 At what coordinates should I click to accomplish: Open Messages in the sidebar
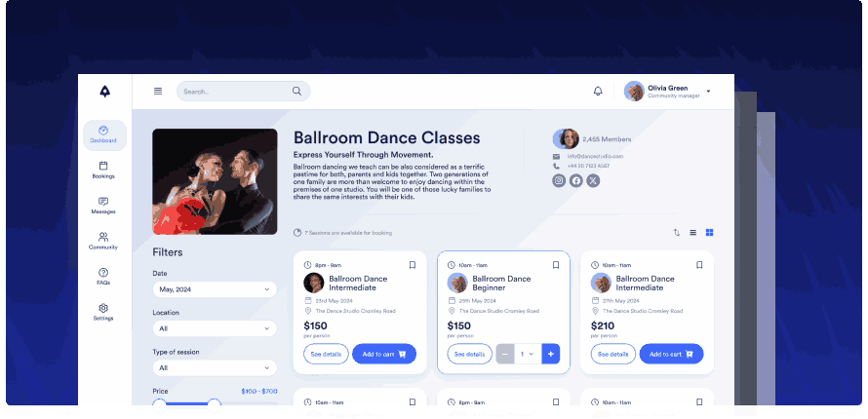[103, 206]
